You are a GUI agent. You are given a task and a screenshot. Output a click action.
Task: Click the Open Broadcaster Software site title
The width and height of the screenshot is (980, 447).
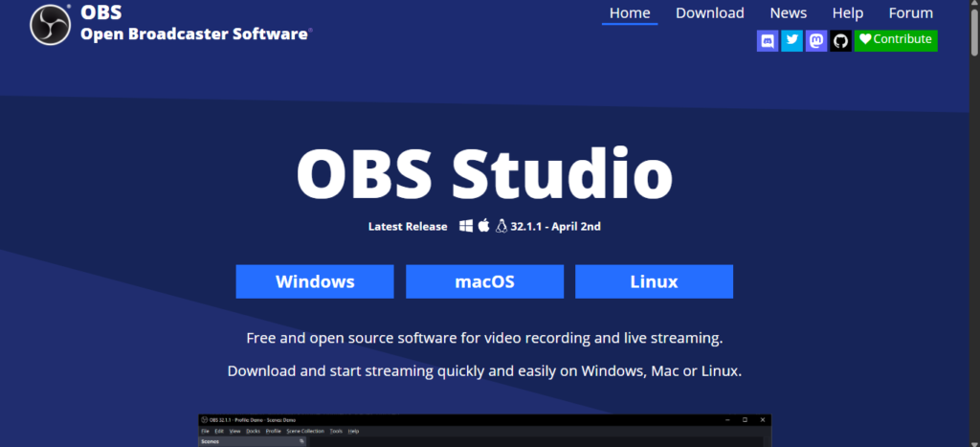[x=195, y=34]
